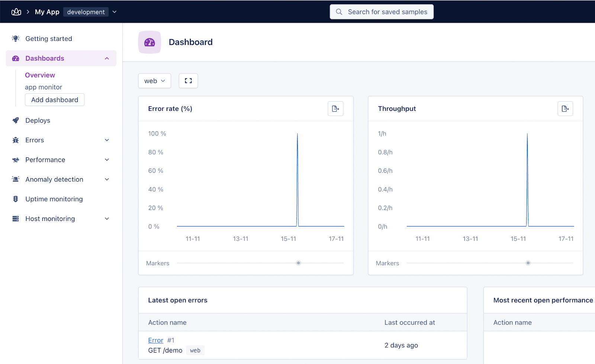Select the Anomaly detection icon

click(x=15, y=179)
